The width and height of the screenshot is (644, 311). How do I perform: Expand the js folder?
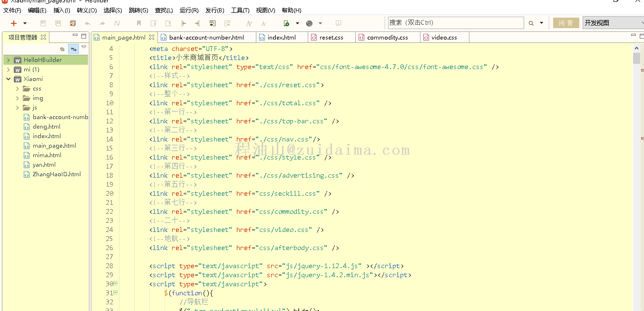(17, 108)
